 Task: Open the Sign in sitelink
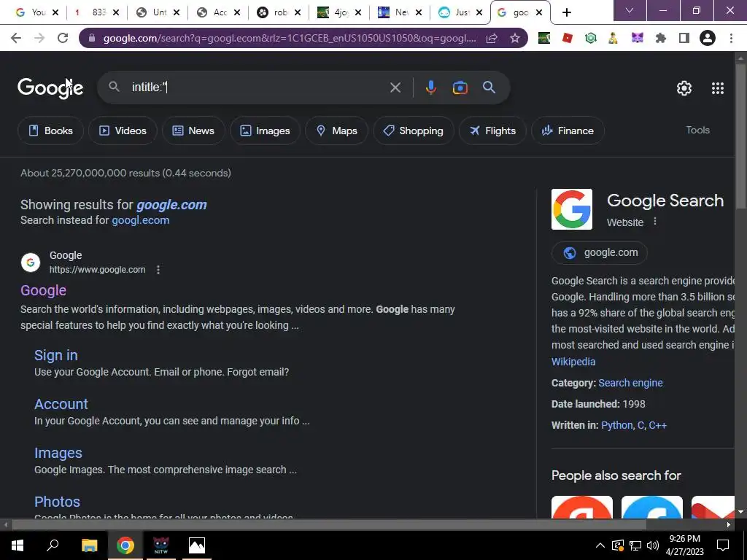pyautogui.click(x=55, y=355)
